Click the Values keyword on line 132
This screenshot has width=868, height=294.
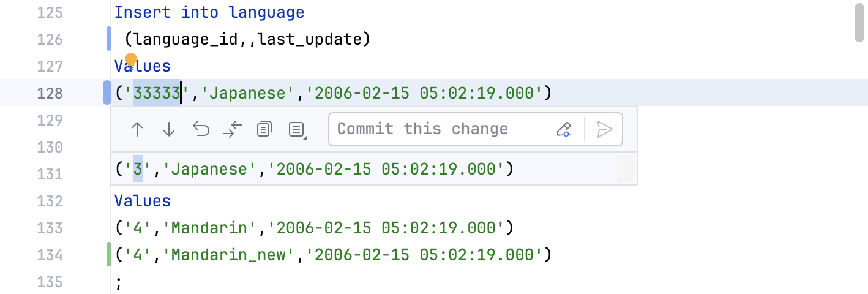point(142,201)
